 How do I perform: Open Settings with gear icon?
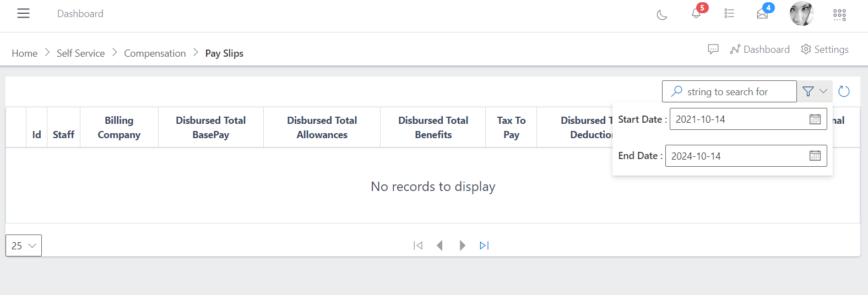824,50
